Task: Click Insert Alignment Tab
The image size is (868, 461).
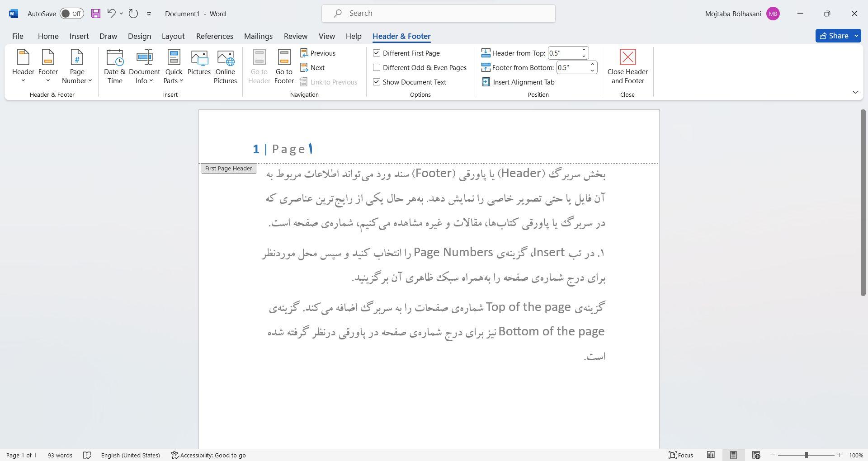Action: 518,82
